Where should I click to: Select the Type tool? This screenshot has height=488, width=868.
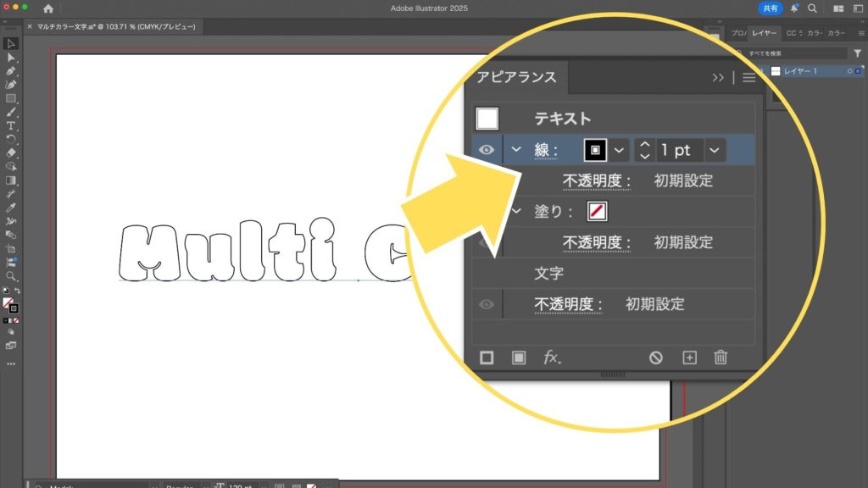[11, 125]
